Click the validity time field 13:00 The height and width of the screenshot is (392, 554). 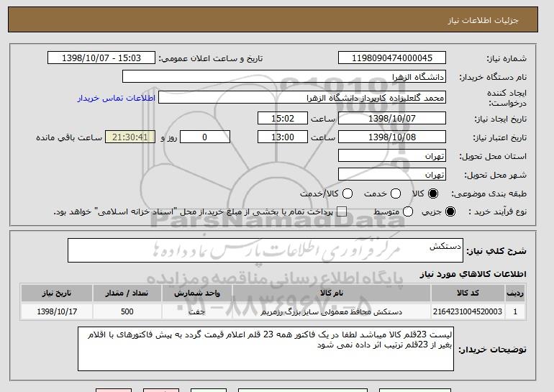(283, 137)
